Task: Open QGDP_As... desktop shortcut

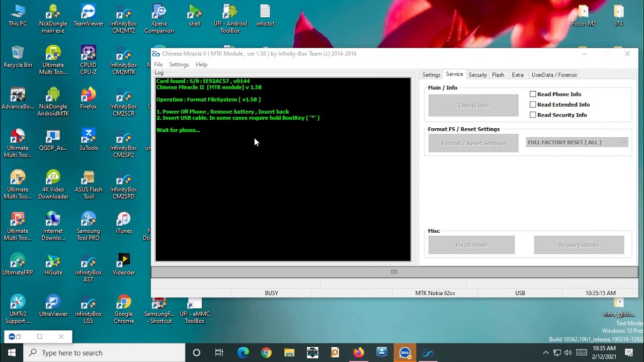Action: pos(53,140)
